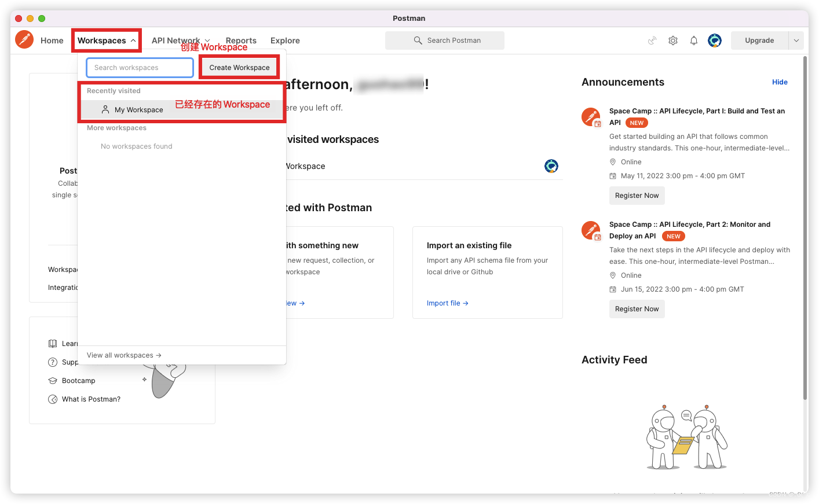Focus the Search workspaces input field
The height and width of the screenshot is (504, 819).
(140, 68)
